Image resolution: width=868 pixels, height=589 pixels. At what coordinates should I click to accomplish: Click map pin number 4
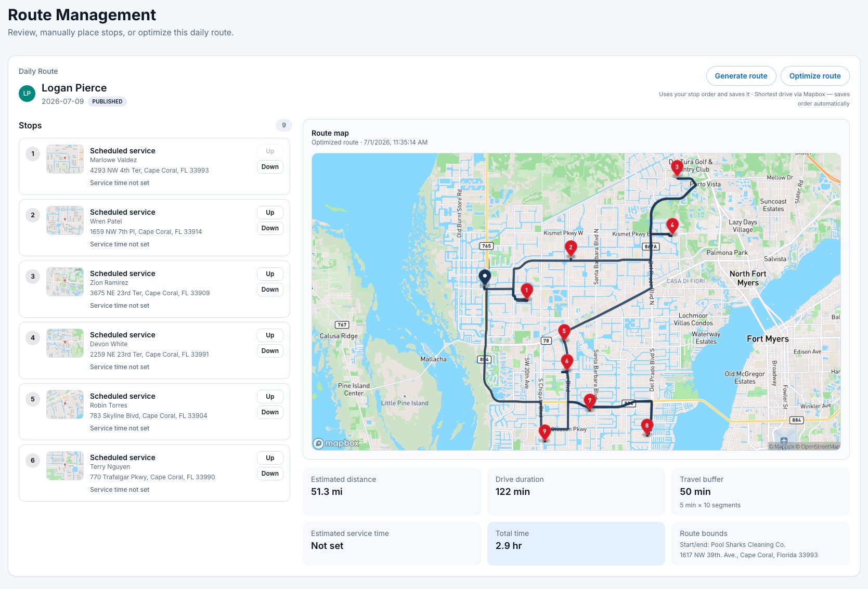pos(672,226)
